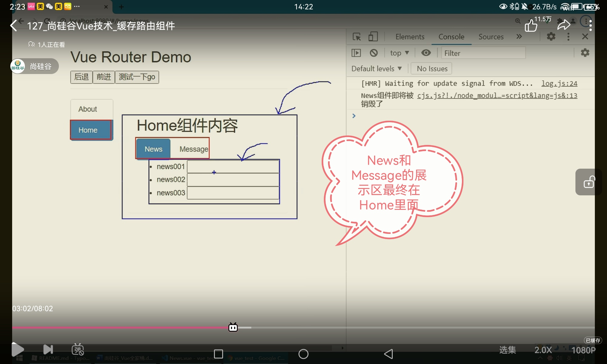The image size is (607, 364).
Task: Go back using the top-left arrow
Action: point(14,26)
